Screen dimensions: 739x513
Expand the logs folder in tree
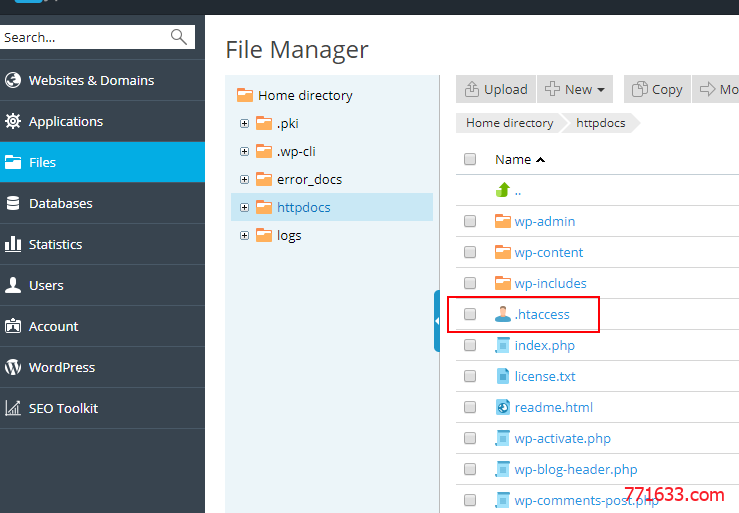pyautogui.click(x=244, y=235)
